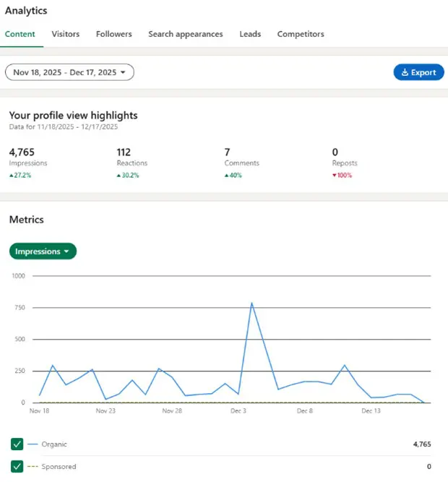Click the download icon in Export button

point(405,72)
